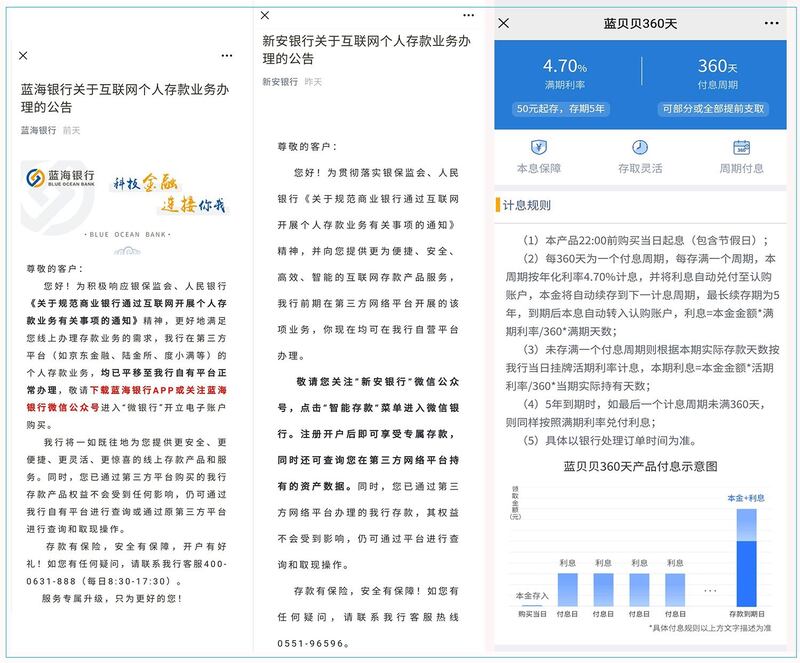Close the 蓝贝贝360天 product page

click(504, 23)
